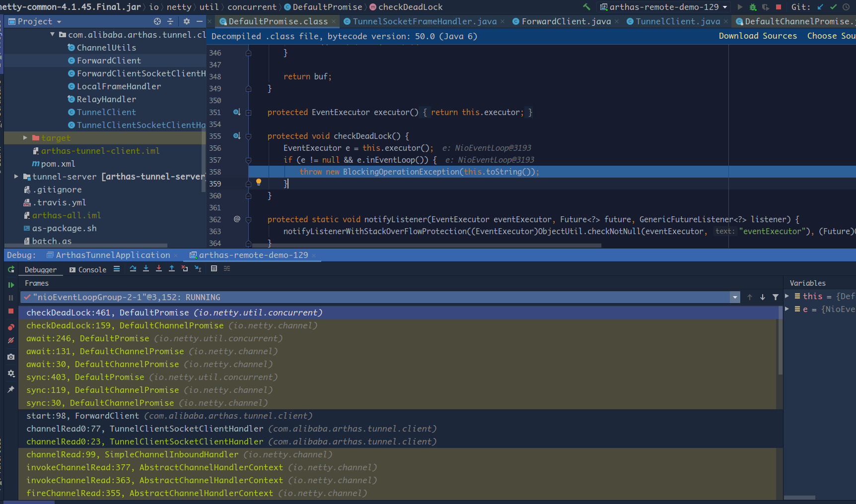Click the Force Step Into red arrow
856x504 pixels.
coord(159,268)
